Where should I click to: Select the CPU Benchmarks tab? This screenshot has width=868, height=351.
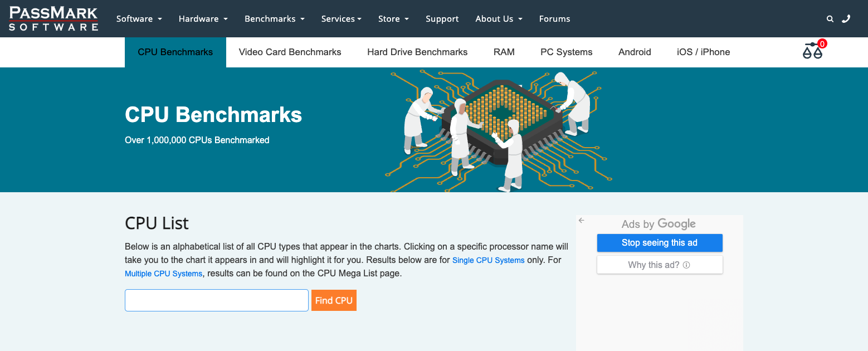click(x=175, y=52)
